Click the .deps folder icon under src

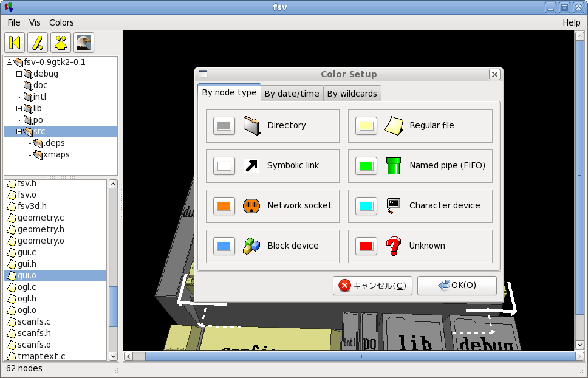38,143
